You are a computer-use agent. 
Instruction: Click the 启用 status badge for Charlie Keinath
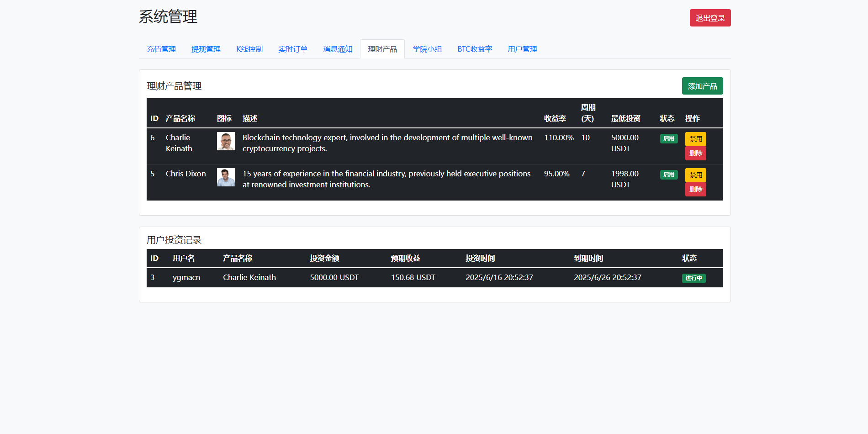[x=669, y=138]
